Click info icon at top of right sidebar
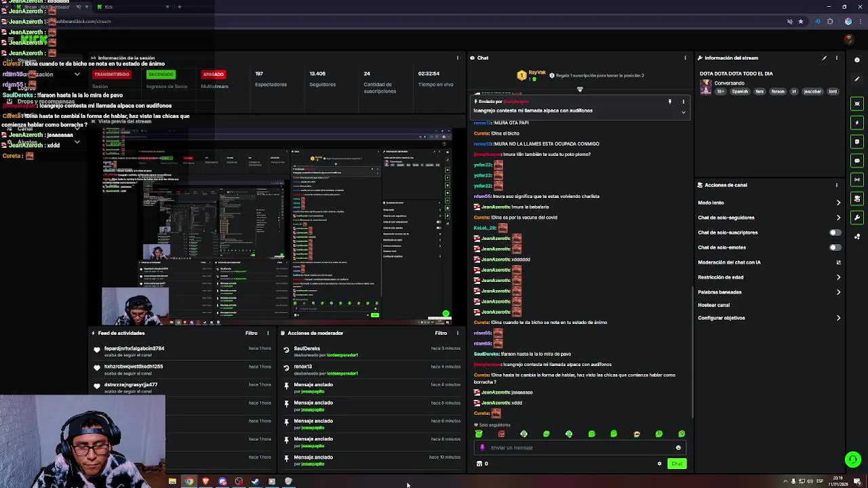Image resolution: width=868 pixels, height=488 pixels. click(857, 60)
